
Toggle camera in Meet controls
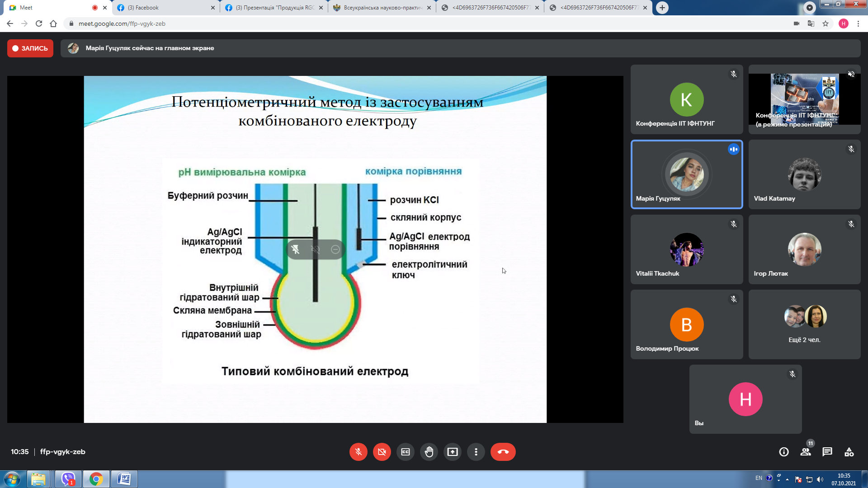coord(382,452)
